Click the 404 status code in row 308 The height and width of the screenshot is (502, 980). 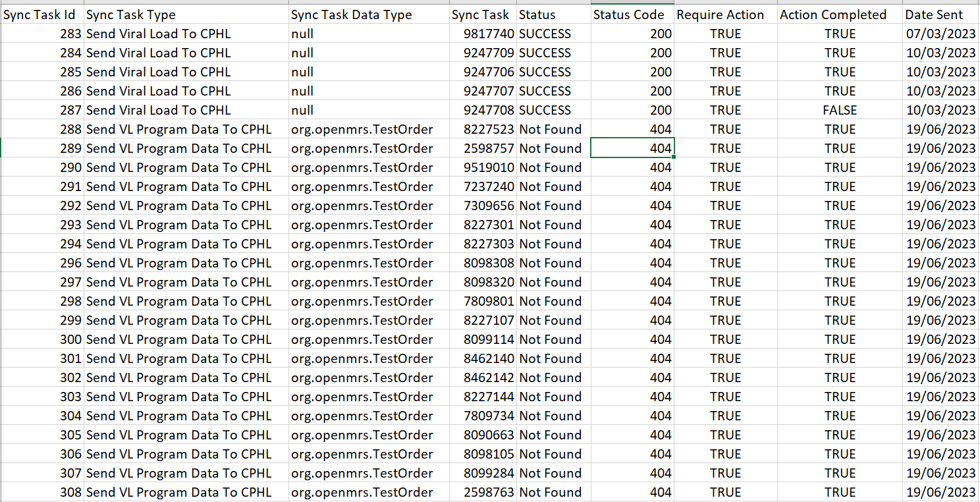pyautogui.click(x=632, y=492)
